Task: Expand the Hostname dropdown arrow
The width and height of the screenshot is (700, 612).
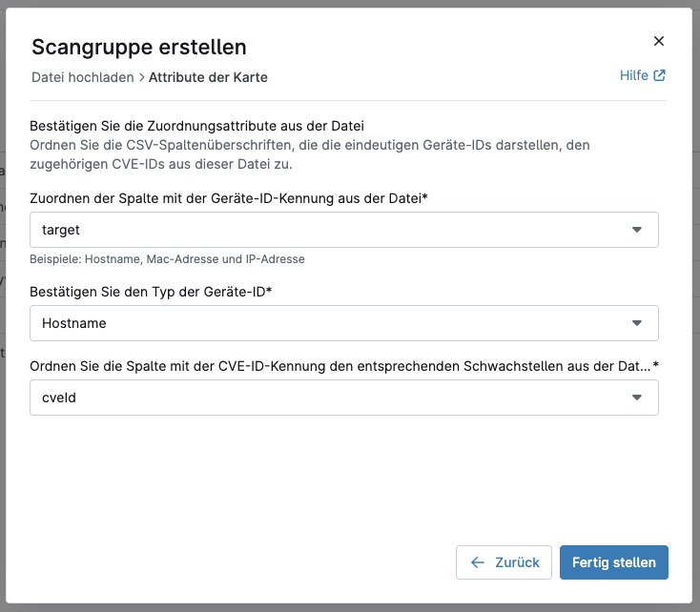Action: pyautogui.click(x=637, y=323)
